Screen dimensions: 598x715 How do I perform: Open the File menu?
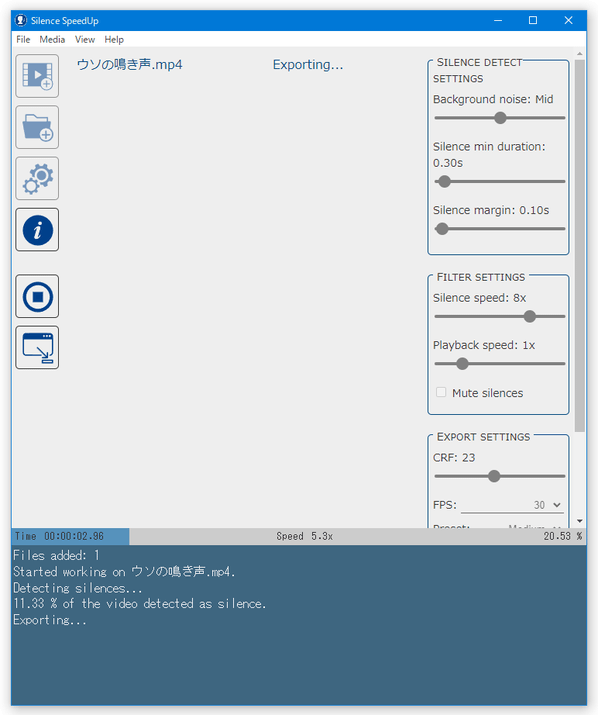tap(23, 40)
